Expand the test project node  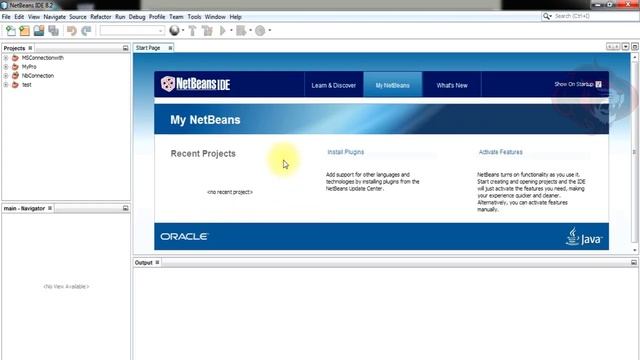click(x=6, y=84)
